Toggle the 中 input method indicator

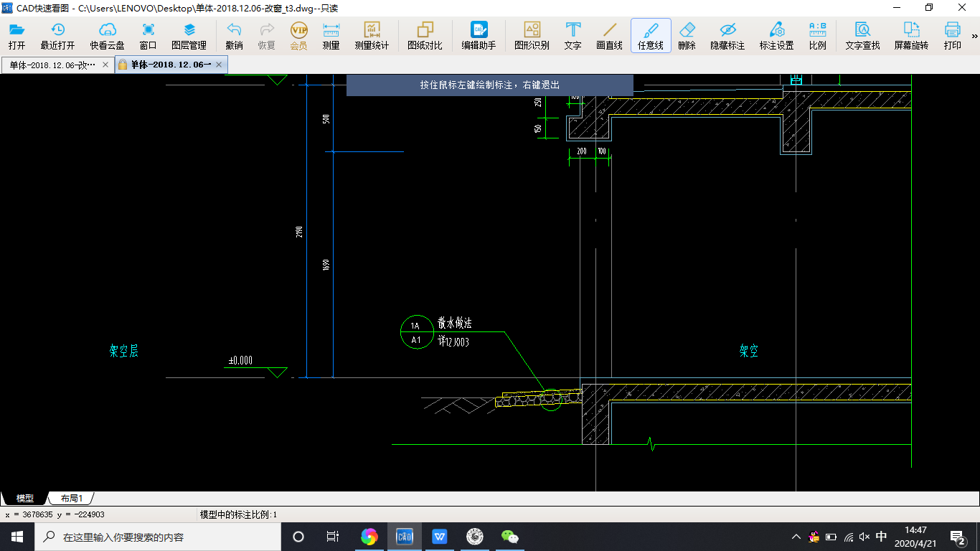(x=882, y=537)
